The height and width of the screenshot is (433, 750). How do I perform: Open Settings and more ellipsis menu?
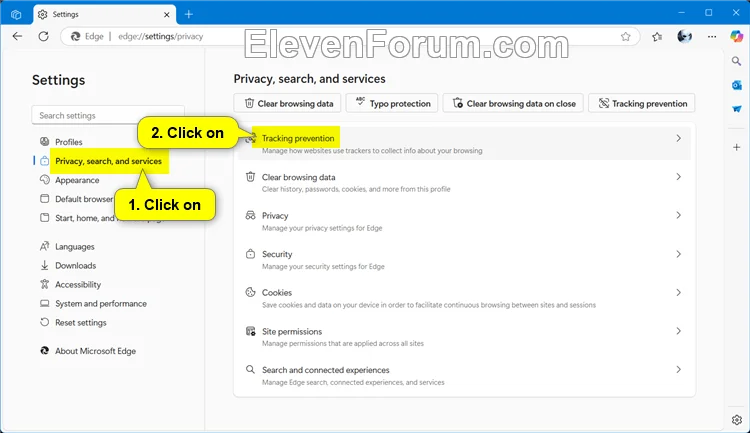click(x=712, y=36)
